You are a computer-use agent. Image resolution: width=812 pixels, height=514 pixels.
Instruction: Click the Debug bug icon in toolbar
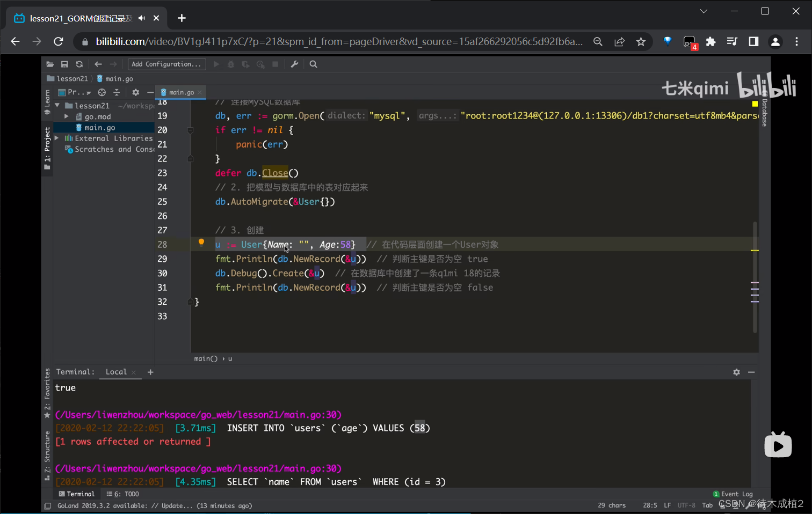(x=231, y=64)
